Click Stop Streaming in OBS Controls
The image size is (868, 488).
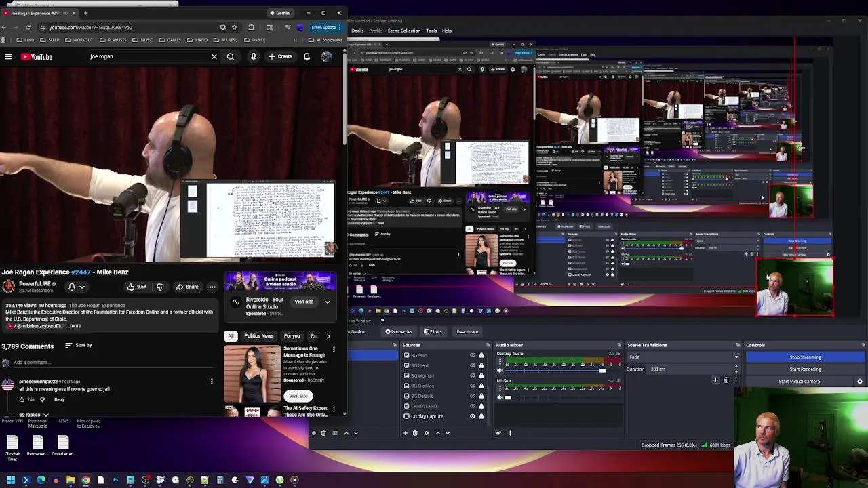click(805, 357)
